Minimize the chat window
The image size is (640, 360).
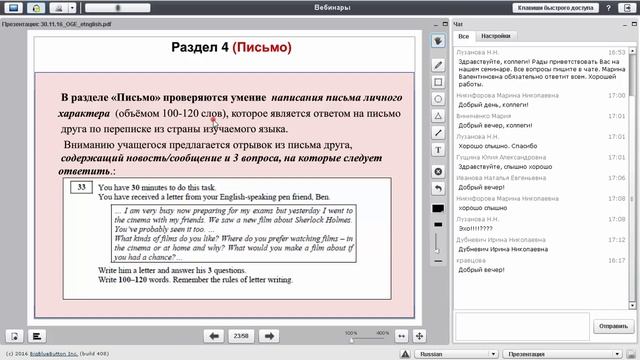(624, 24)
